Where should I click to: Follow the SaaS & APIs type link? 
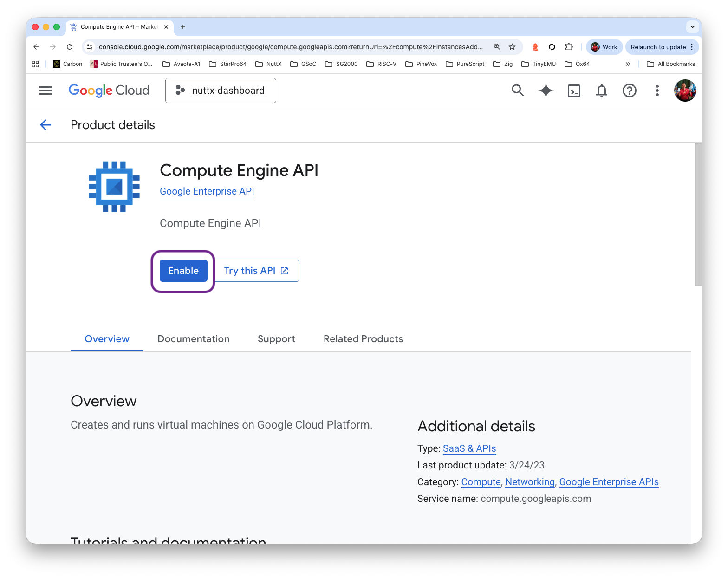coord(469,448)
